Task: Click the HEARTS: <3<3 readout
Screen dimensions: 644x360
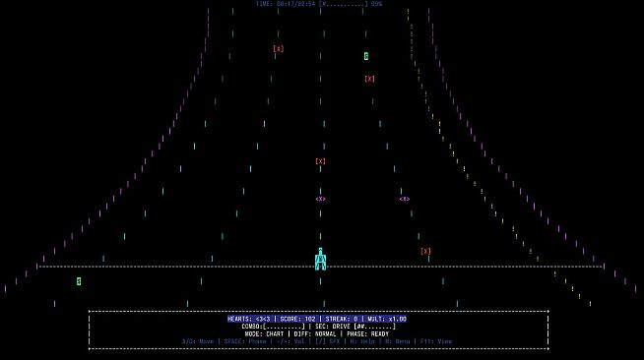Action: (249, 319)
